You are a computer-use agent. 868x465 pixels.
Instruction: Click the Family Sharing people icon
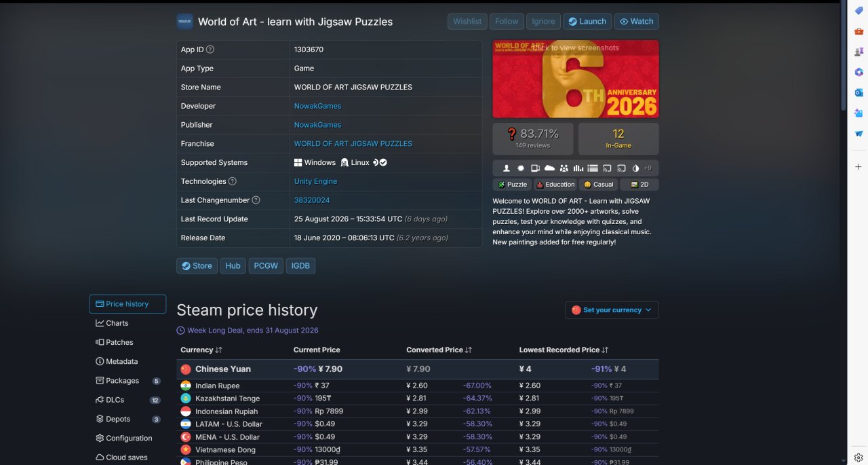[x=564, y=168]
